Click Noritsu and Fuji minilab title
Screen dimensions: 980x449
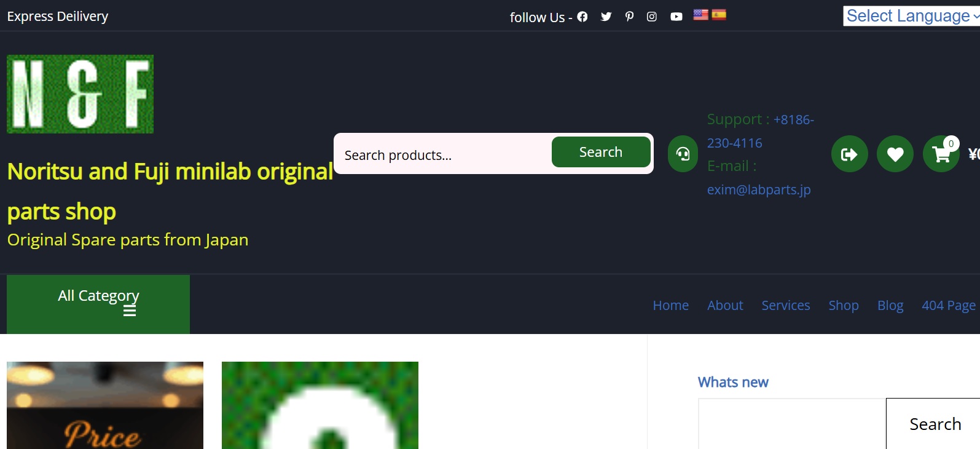pyautogui.click(x=170, y=191)
